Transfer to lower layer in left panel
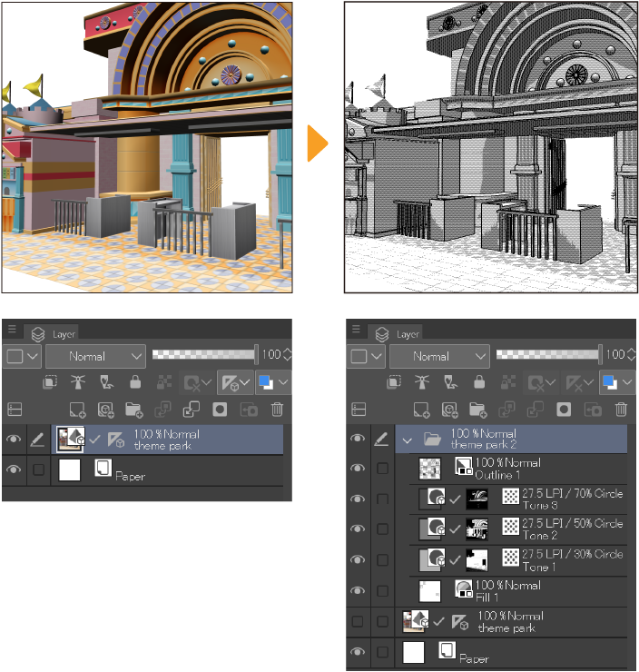The width and height of the screenshot is (639, 672). pos(162,410)
